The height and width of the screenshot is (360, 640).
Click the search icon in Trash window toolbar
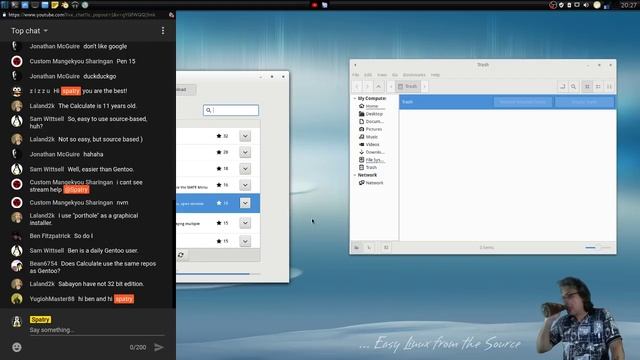coord(573,87)
